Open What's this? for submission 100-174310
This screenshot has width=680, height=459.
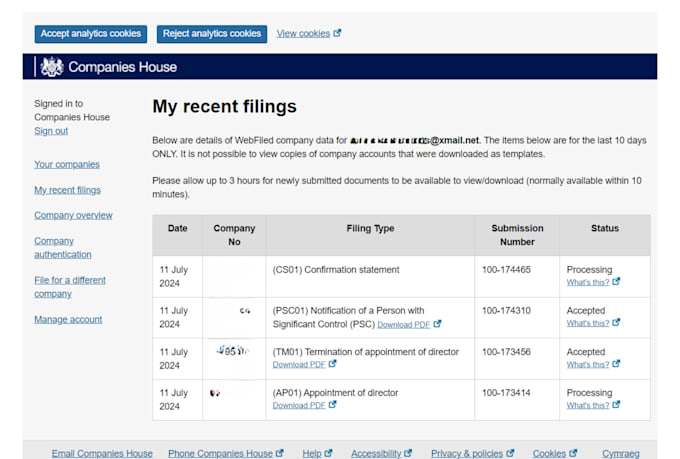pos(588,323)
